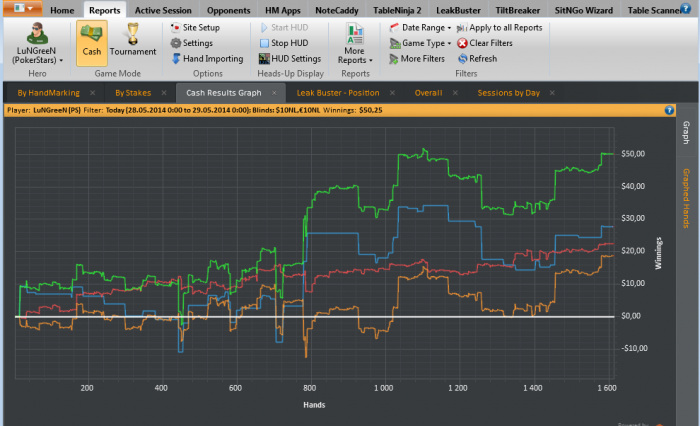The image size is (700, 426).
Task: Open Settings with the gear icon
Action: (192, 43)
